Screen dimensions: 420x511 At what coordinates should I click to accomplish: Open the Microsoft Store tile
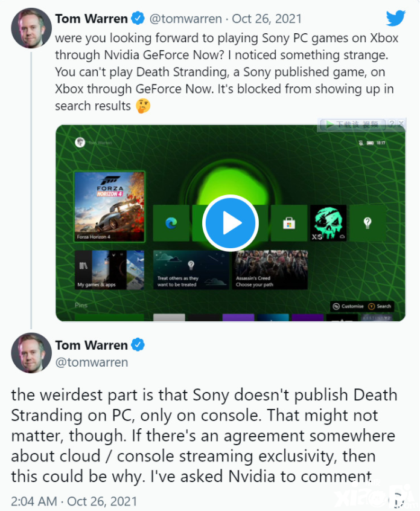point(289,223)
